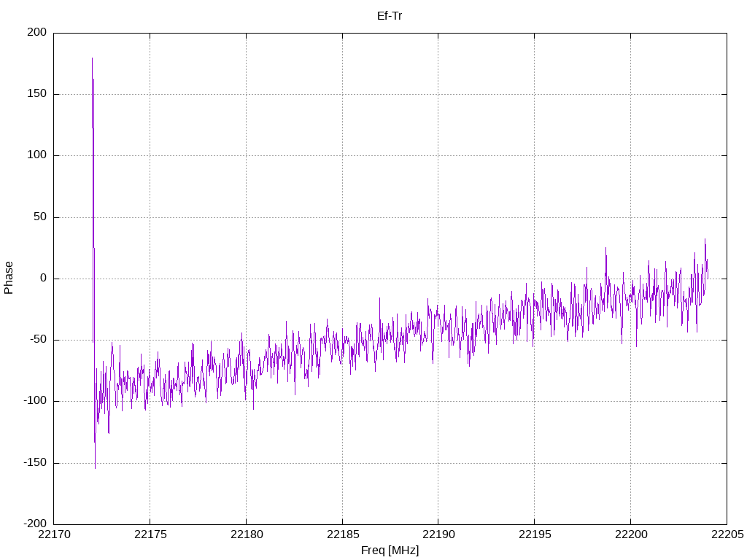
Task: Click the -200 y-axis tick label
Action: pyautogui.click(x=35, y=524)
